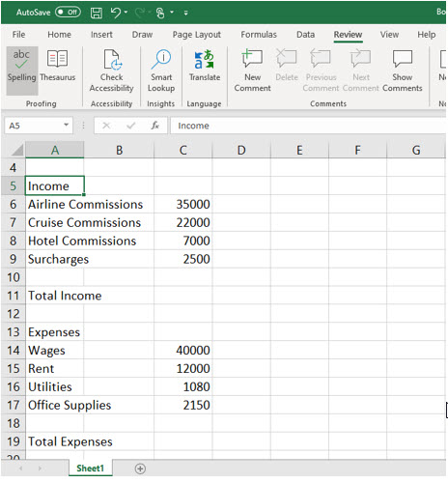Click the Undo arrow icon

pyautogui.click(x=115, y=13)
